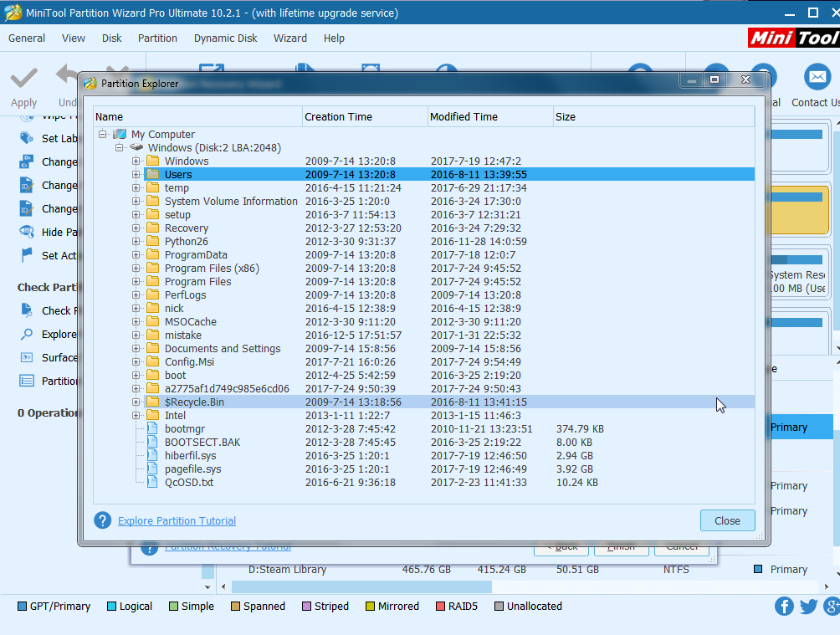Open the Help menu
The image size is (840, 635).
[334, 38]
